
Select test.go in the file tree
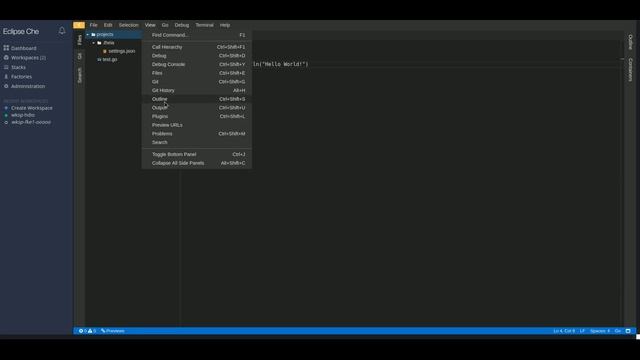point(110,60)
